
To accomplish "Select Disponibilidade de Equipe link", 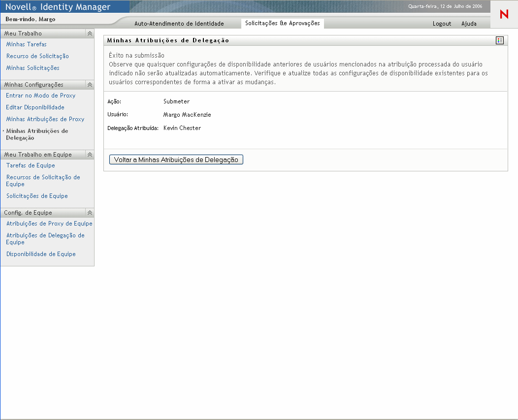I will pyautogui.click(x=41, y=254).
